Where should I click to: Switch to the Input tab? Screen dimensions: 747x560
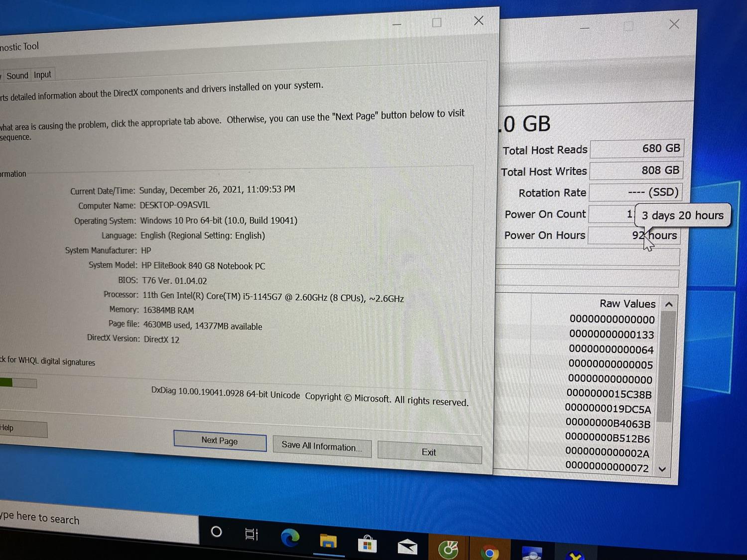point(43,75)
